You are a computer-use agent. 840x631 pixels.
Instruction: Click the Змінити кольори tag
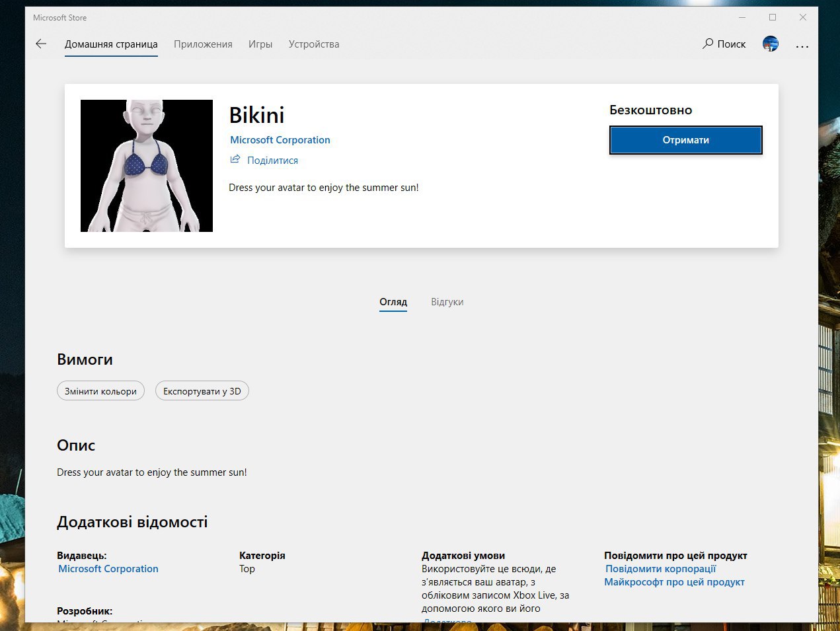[x=100, y=391]
